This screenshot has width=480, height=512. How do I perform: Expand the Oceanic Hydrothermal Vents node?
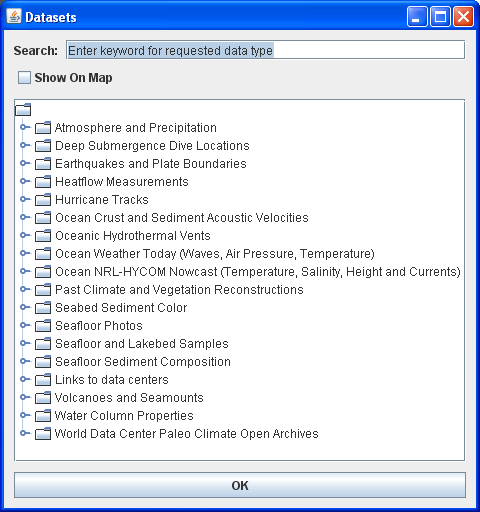point(25,235)
